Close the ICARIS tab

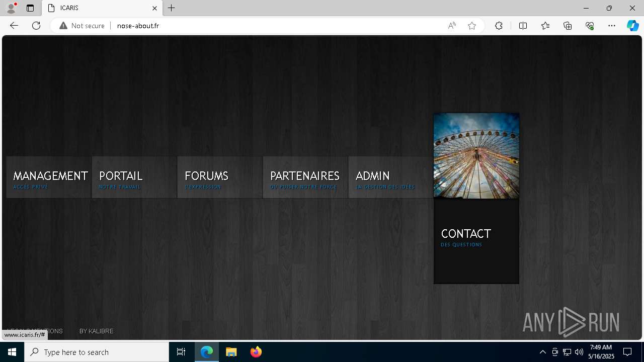pos(154,8)
